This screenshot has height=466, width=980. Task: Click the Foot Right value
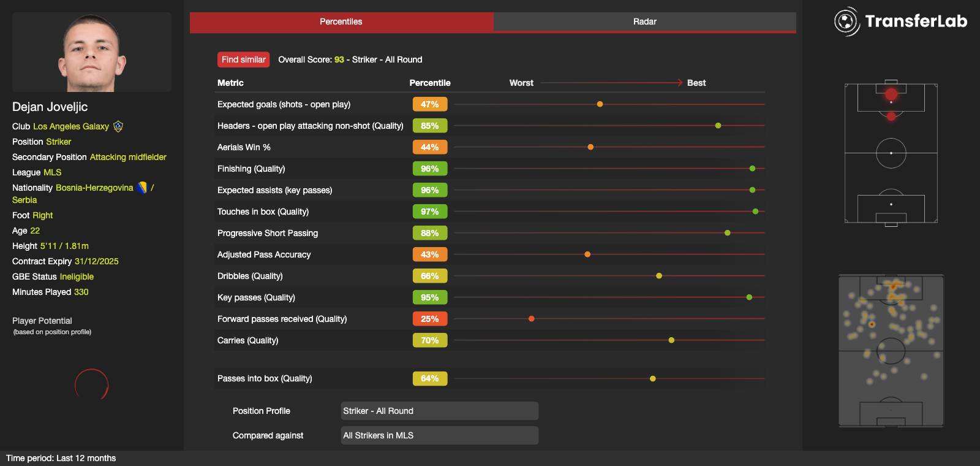tap(43, 215)
